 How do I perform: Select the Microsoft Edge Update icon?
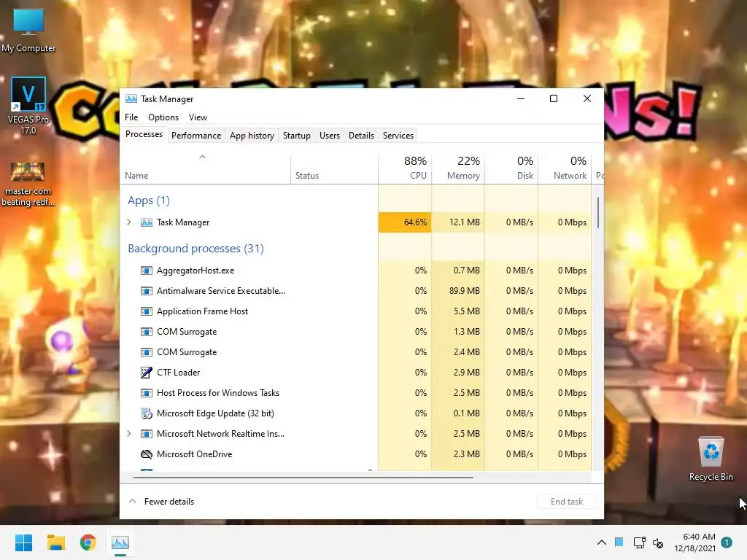pos(146,413)
